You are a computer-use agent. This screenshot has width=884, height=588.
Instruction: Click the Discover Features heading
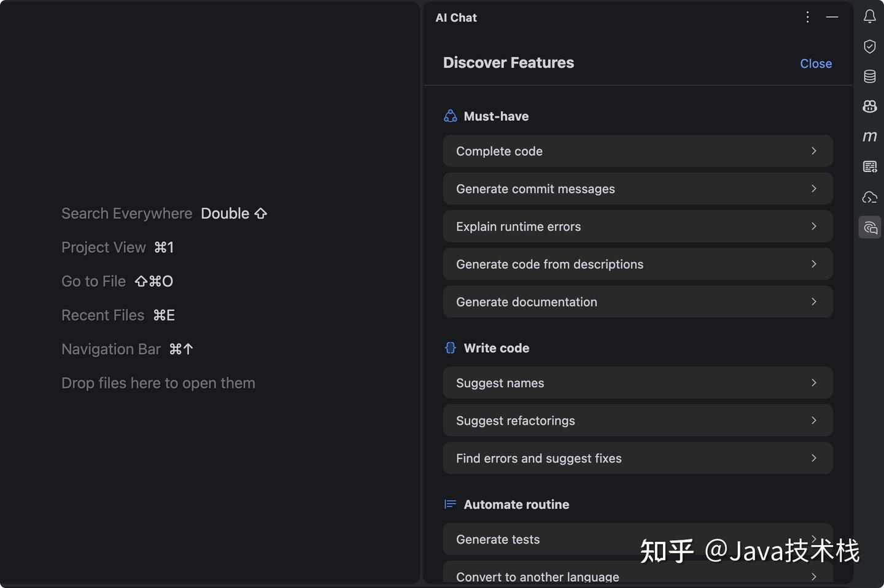pos(508,63)
